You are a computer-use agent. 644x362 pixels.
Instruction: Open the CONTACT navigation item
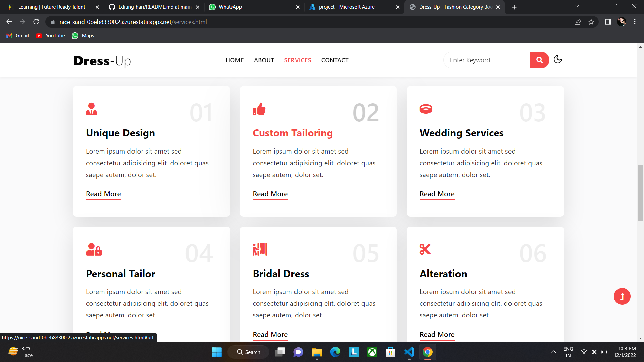(334, 60)
